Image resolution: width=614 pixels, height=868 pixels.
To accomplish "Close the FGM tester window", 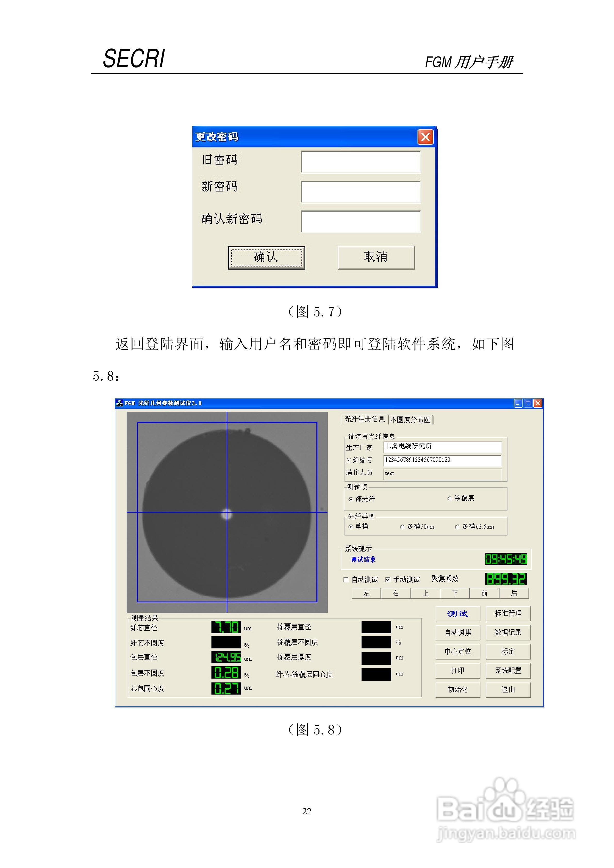I will click(x=538, y=403).
